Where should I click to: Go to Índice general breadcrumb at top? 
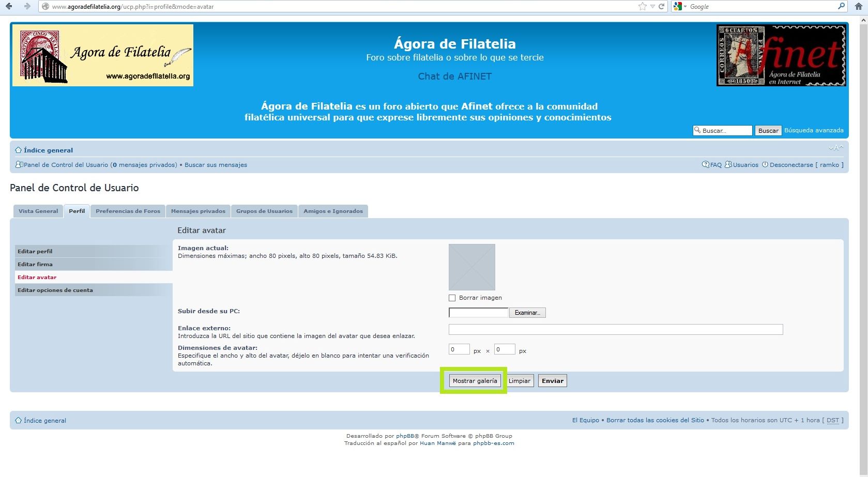tap(48, 150)
